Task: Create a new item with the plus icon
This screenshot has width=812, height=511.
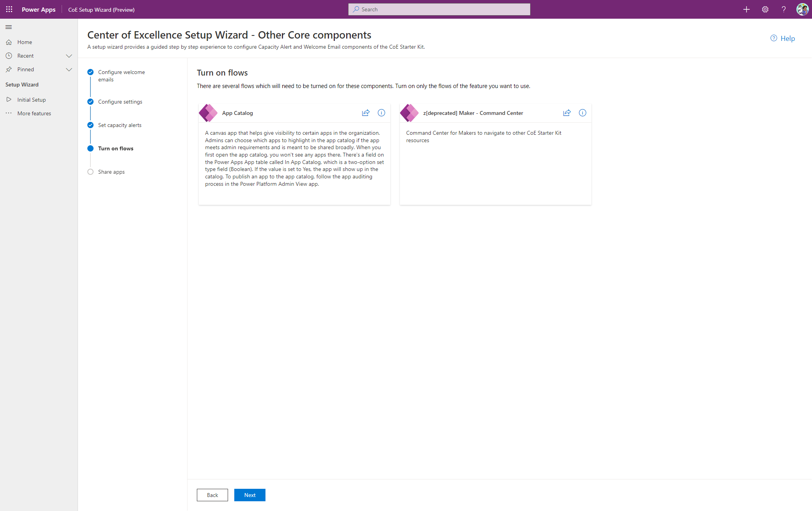Action: 746,9
